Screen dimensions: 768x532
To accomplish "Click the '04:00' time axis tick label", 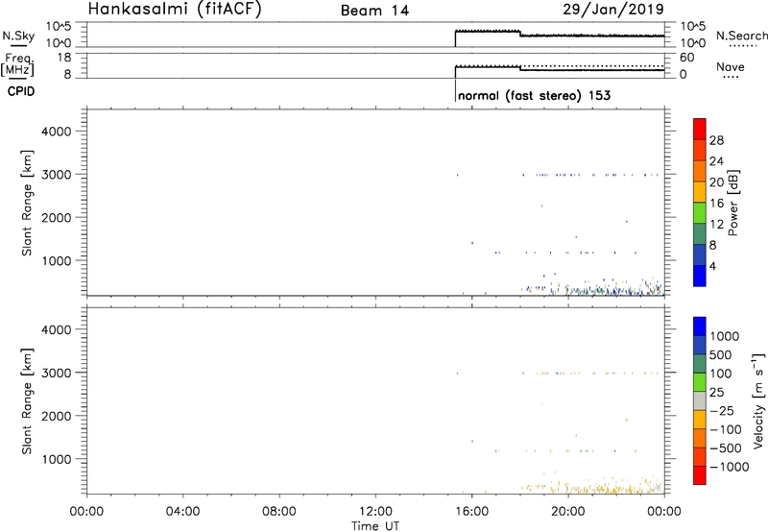I will [182, 512].
